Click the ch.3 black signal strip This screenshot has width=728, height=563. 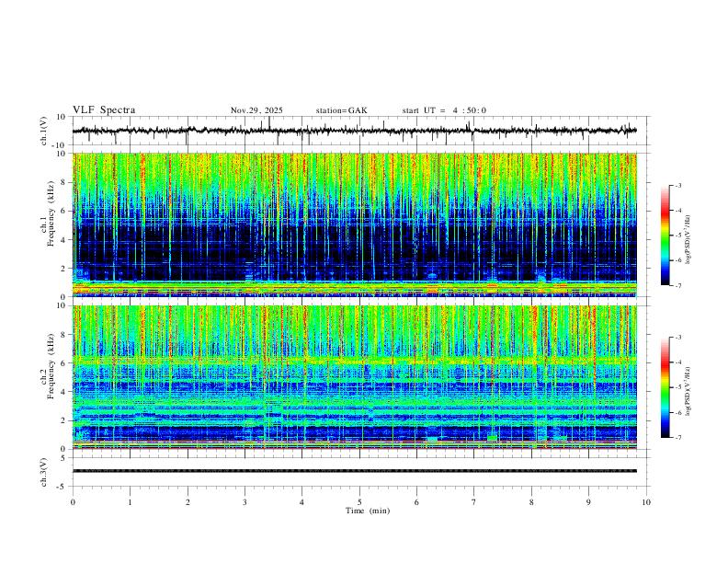pos(355,471)
